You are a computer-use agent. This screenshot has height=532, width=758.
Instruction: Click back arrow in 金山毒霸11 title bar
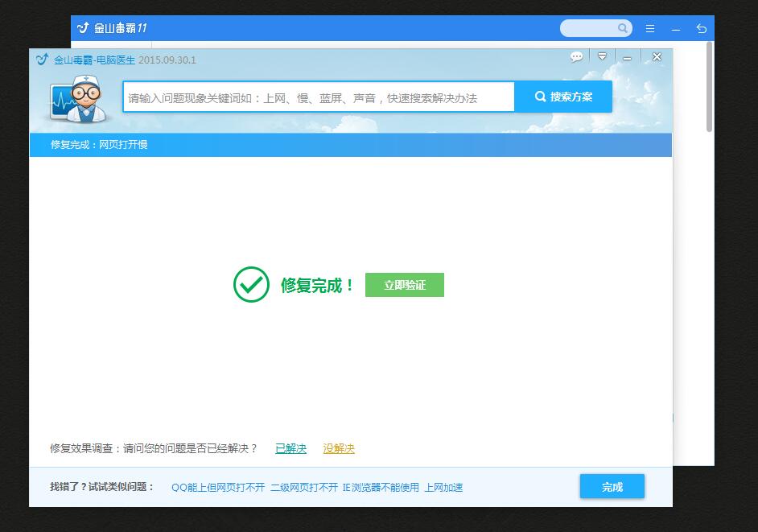click(702, 28)
